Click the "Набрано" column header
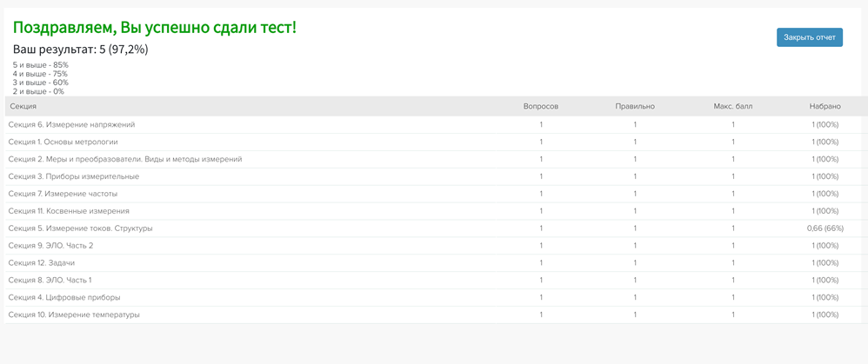Screen dimensions: 868x364 click(825, 106)
